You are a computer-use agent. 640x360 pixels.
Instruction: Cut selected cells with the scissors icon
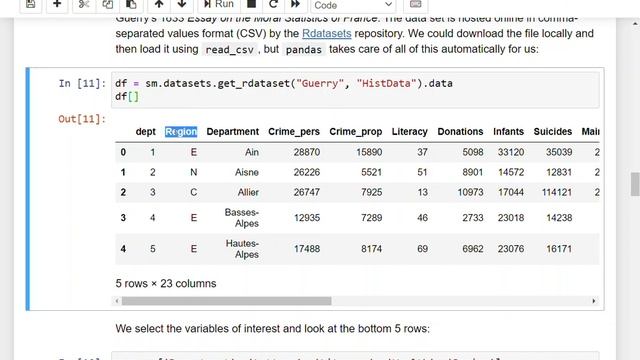[x=84, y=4]
